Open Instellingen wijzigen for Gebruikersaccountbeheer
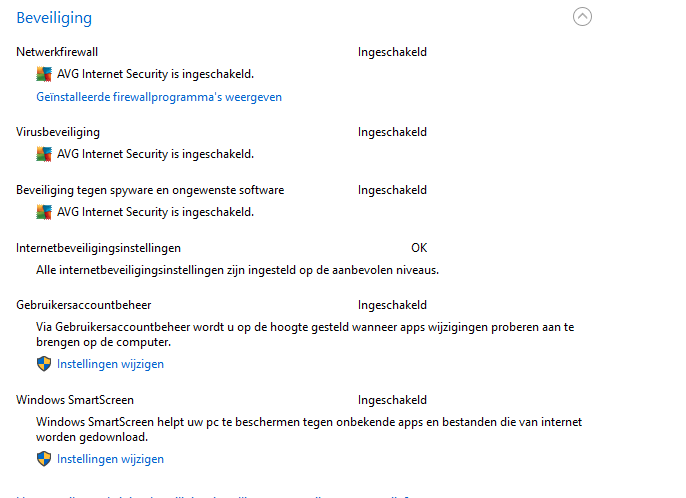 (x=110, y=364)
